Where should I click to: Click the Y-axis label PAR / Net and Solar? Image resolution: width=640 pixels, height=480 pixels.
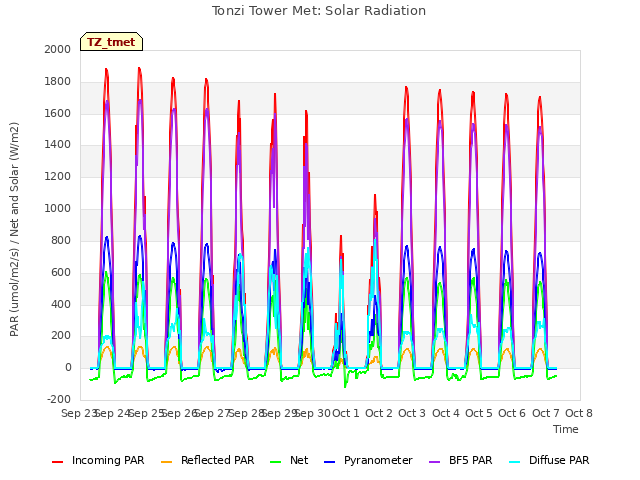(14, 229)
